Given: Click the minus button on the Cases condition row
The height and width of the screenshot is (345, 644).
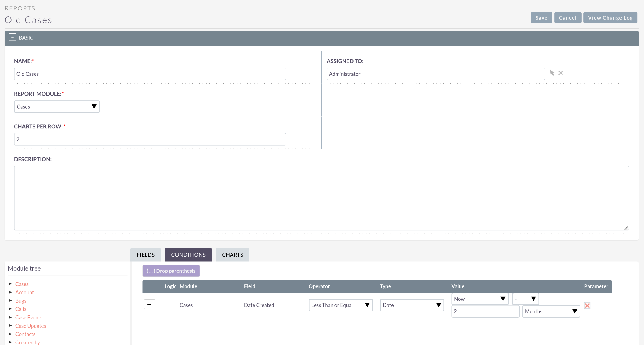Looking at the screenshot, I should pyautogui.click(x=149, y=305).
